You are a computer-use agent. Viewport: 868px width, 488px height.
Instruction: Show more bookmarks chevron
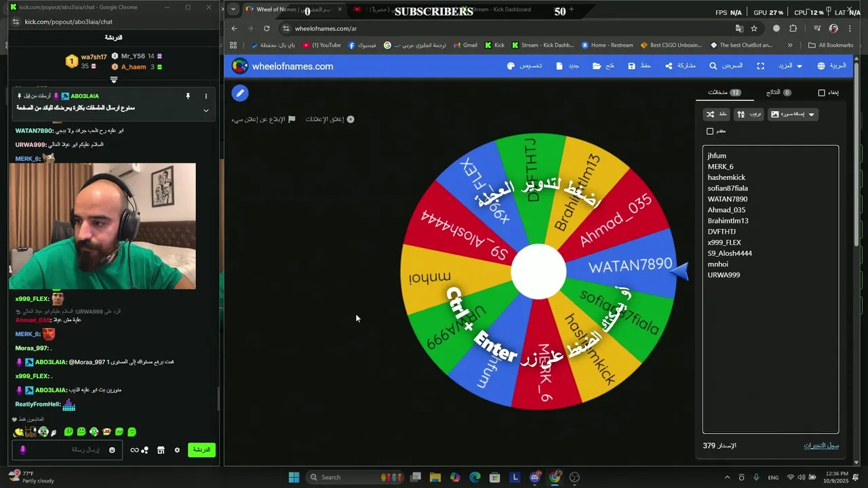pyautogui.click(x=790, y=45)
